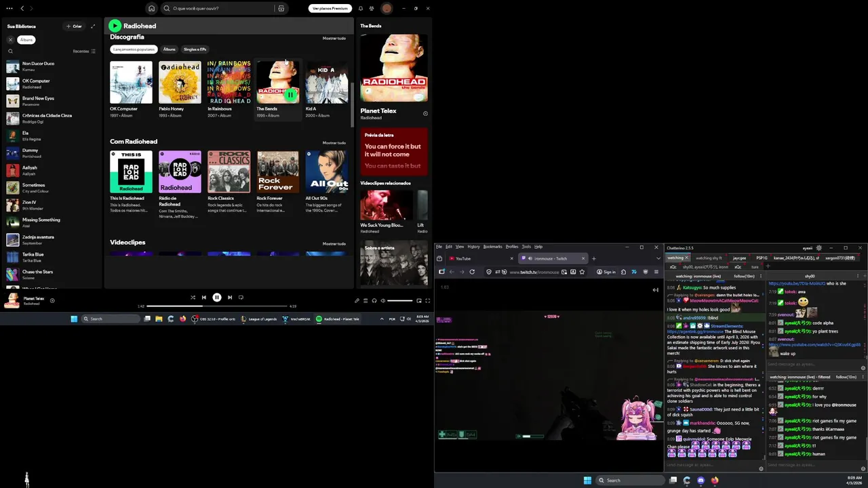Reload the Twitch page in Firefox
868x488 pixels.
[x=472, y=272]
